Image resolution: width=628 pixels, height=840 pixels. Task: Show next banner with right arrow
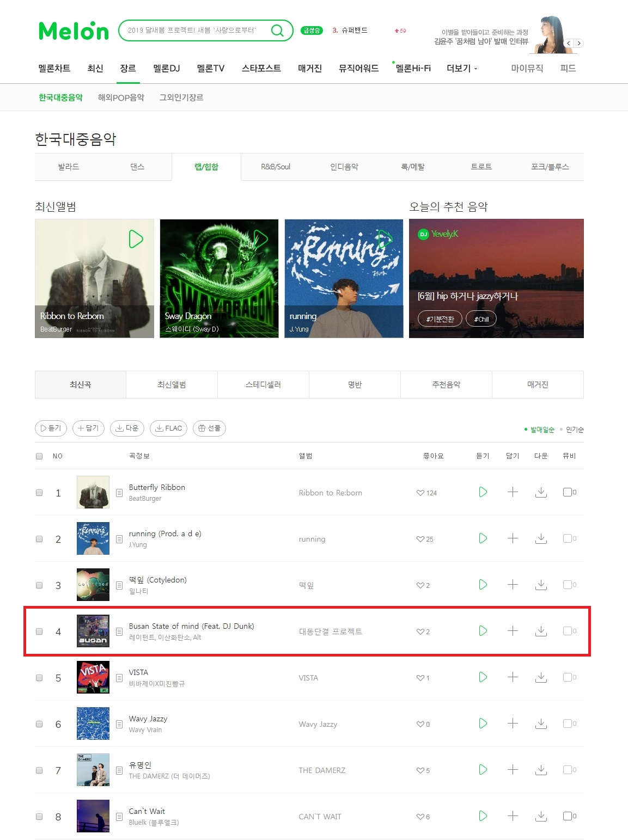(x=579, y=43)
